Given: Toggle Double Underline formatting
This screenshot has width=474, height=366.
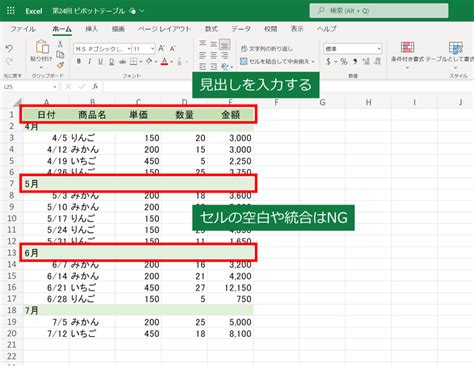Looking at the screenshot, I should (x=111, y=62).
